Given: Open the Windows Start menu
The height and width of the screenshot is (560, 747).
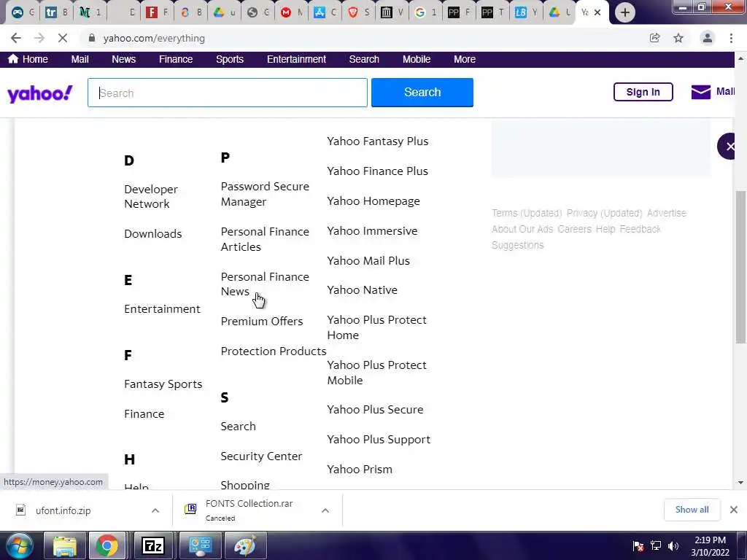Looking at the screenshot, I should click(18, 545).
